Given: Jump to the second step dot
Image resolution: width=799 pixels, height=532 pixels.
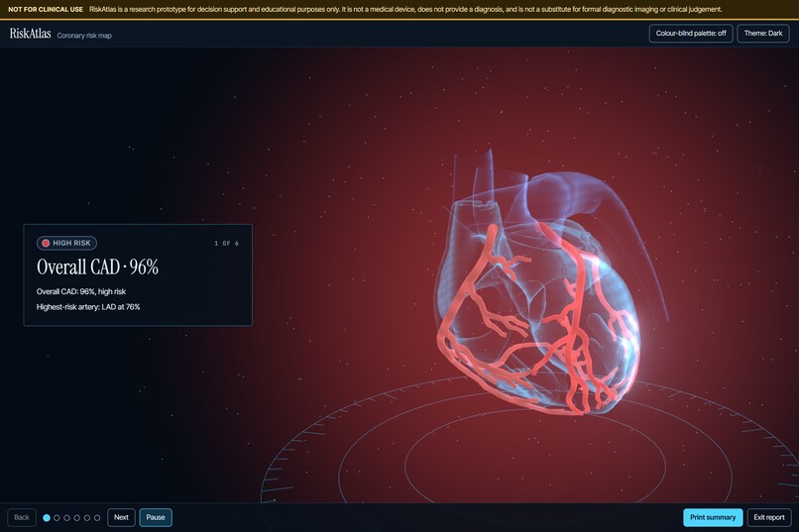Looking at the screenshot, I should point(57,518).
